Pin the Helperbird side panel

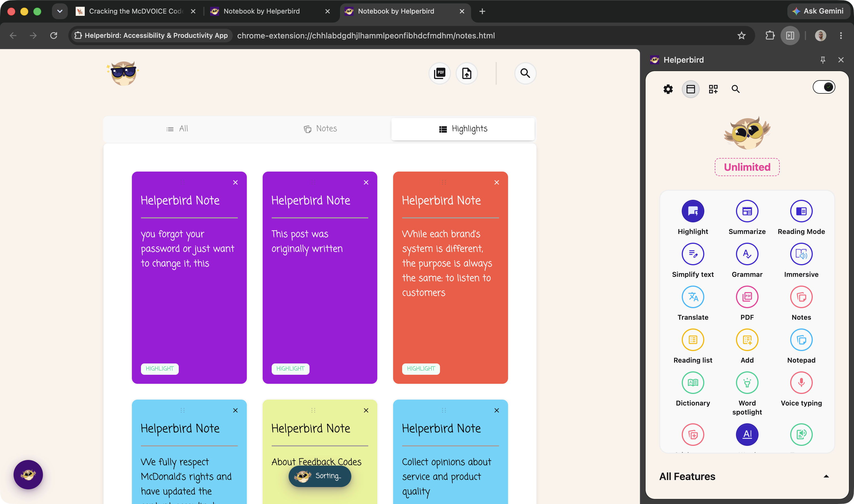[x=823, y=60]
